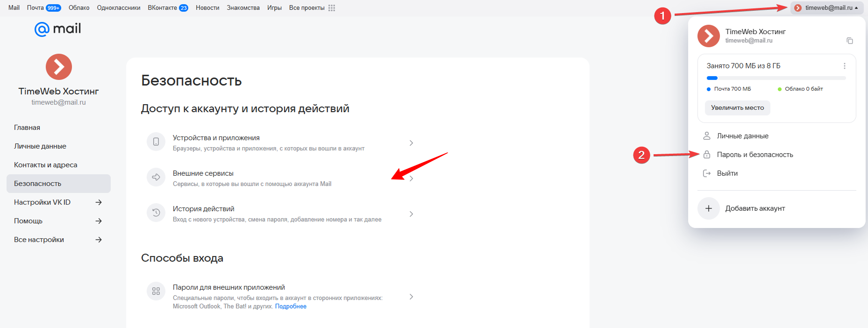Click the 999+ unread badge on Почта
The image size is (868, 328).
[54, 8]
